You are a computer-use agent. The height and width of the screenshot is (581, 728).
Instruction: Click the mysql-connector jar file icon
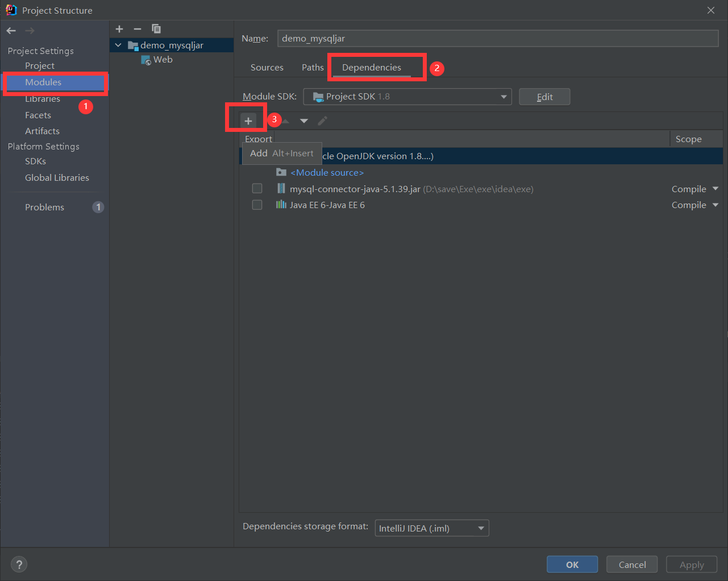click(281, 189)
